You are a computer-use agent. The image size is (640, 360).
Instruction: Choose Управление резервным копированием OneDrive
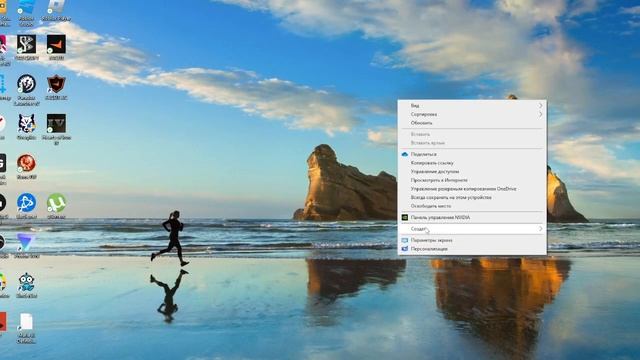click(x=472, y=189)
